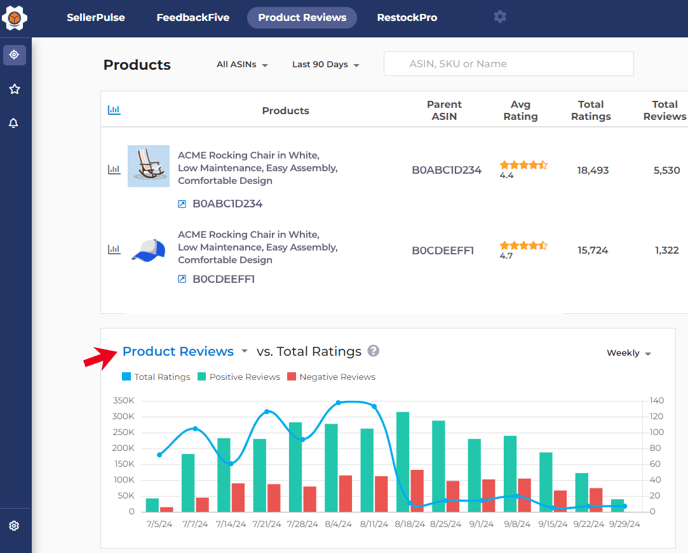Open the bell alerts sidebar icon
This screenshot has width=688, height=553.
[x=14, y=123]
